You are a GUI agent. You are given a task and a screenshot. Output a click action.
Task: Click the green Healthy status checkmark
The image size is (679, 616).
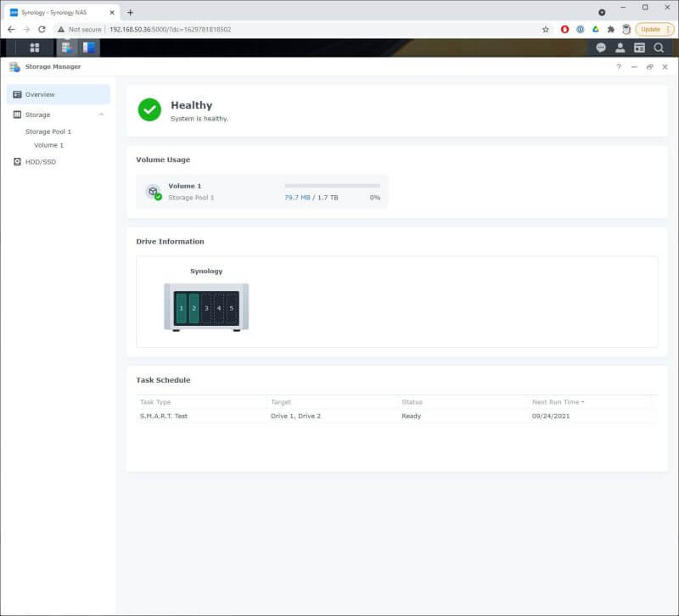coord(150,110)
